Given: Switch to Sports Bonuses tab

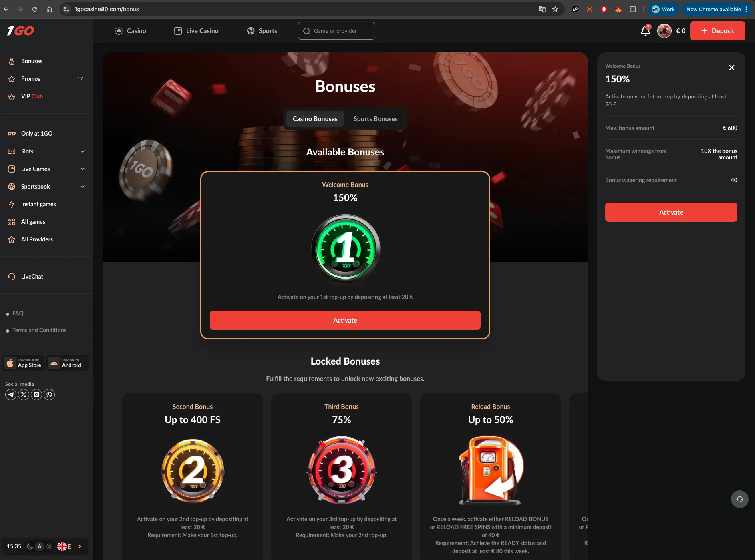Looking at the screenshot, I should click(376, 119).
